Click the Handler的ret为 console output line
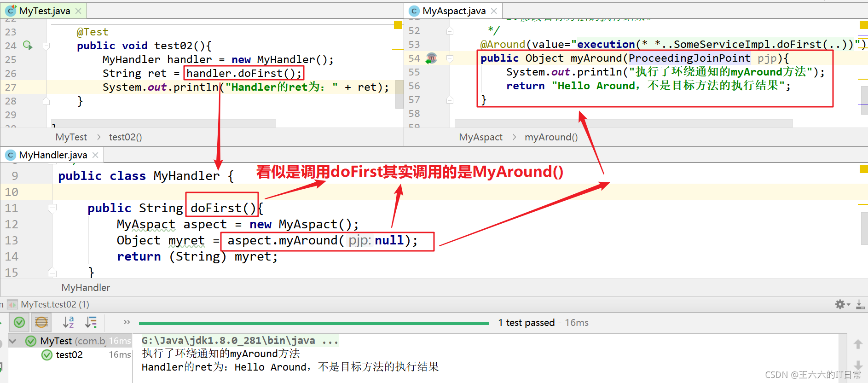This screenshot has width=868, height=383. click(x=290, y=367)
